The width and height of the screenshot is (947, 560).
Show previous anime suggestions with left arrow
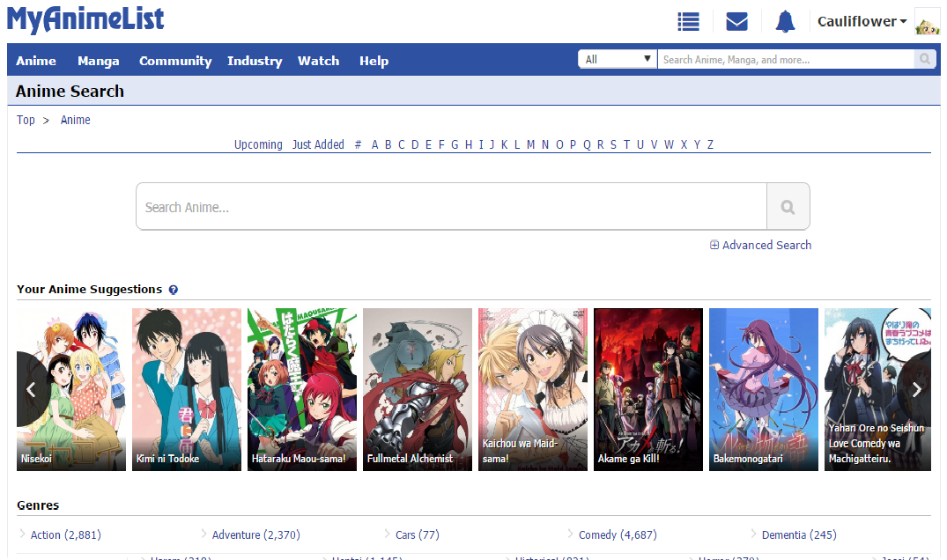tap(31, 390)
